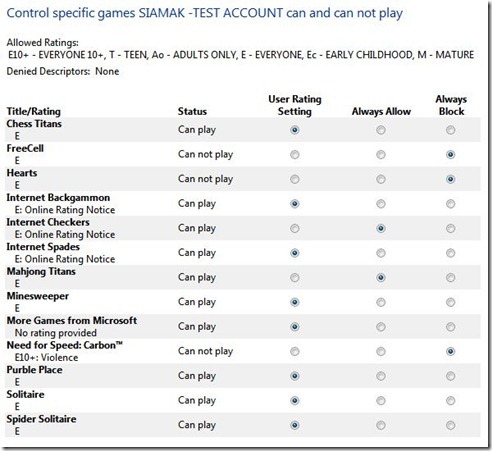The image size is (492, 451).
Task: Set Internet Checkers to User Rating Setting
Action: 295,228
